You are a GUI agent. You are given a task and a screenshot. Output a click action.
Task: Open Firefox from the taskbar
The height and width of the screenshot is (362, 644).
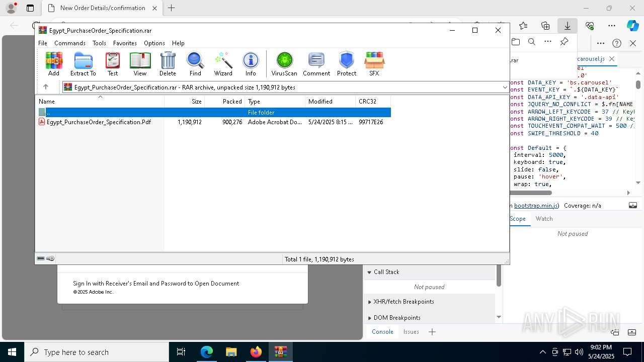pyautogui.click(x=256, y=352)
